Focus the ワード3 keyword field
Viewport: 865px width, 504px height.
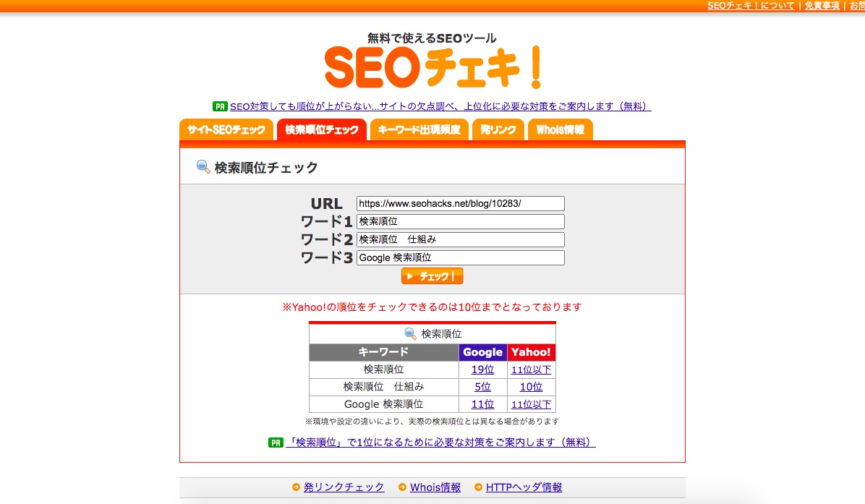(461, 257)
